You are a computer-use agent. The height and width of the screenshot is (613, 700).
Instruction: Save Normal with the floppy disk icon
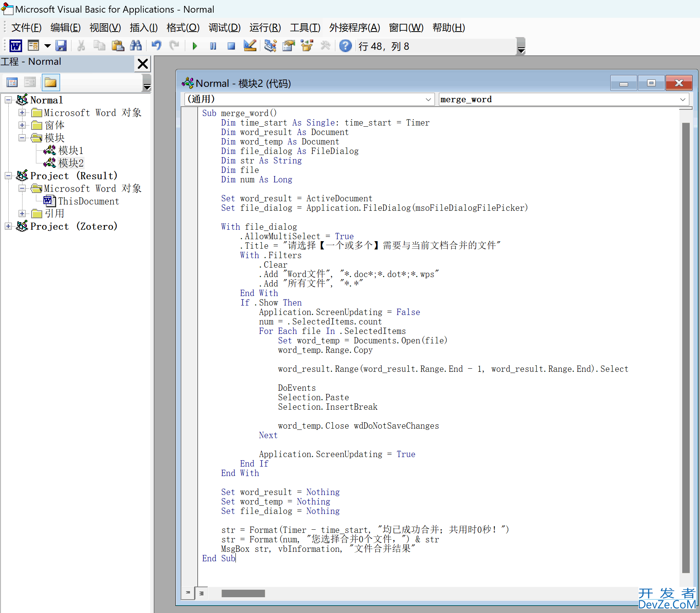point(61,46)
